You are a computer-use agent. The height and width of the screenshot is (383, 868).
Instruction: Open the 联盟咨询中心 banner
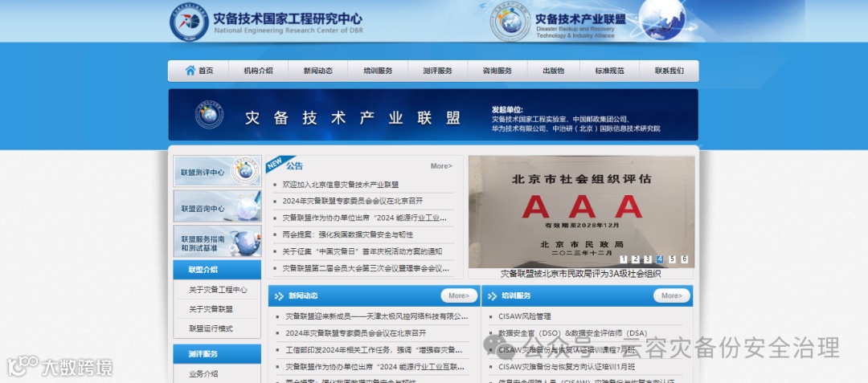(x=217, y=206)
